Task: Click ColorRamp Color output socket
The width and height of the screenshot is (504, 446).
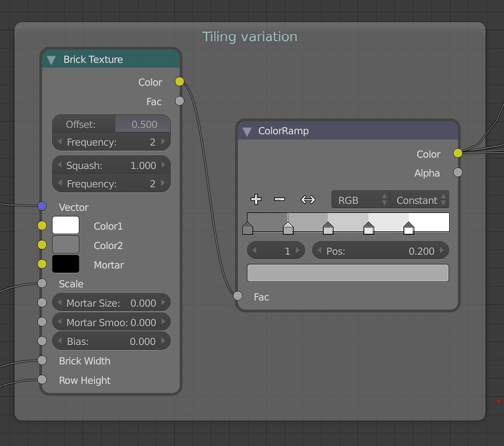Action: coord(458,153)
